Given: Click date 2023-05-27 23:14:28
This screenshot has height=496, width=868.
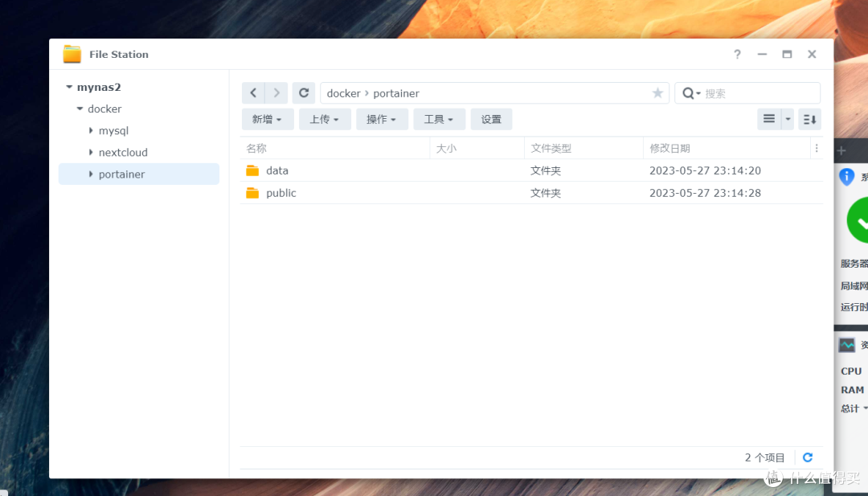Looking at the screenshot, I should (706, 193).
